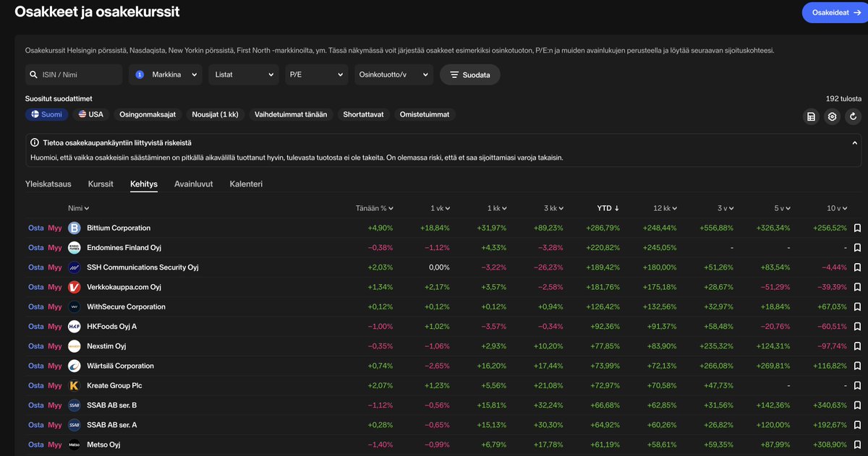Sort by 3 kk column

(553, 208)
